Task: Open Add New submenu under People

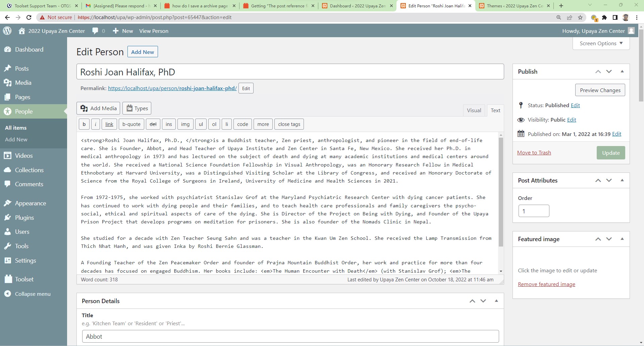Action: [x=16, y=139]
